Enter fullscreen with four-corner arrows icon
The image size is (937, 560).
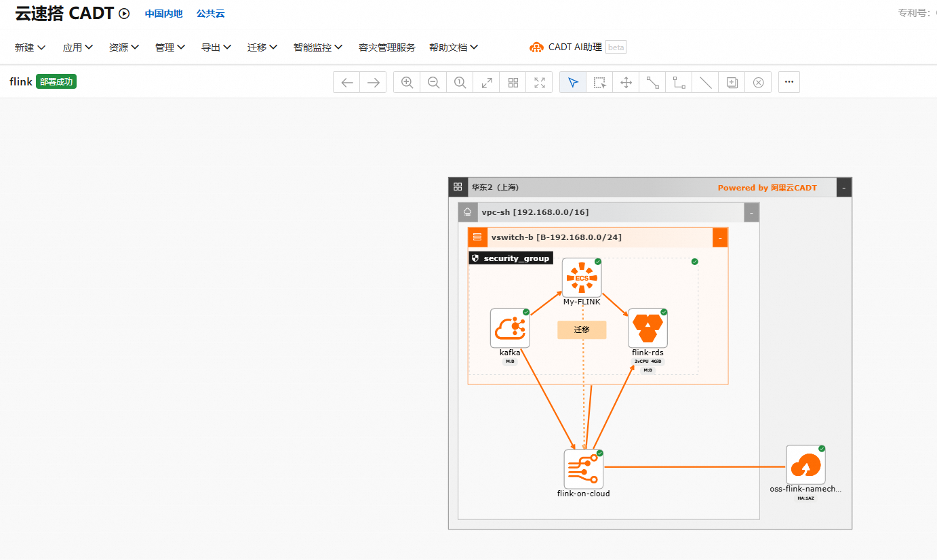(540, 82)
